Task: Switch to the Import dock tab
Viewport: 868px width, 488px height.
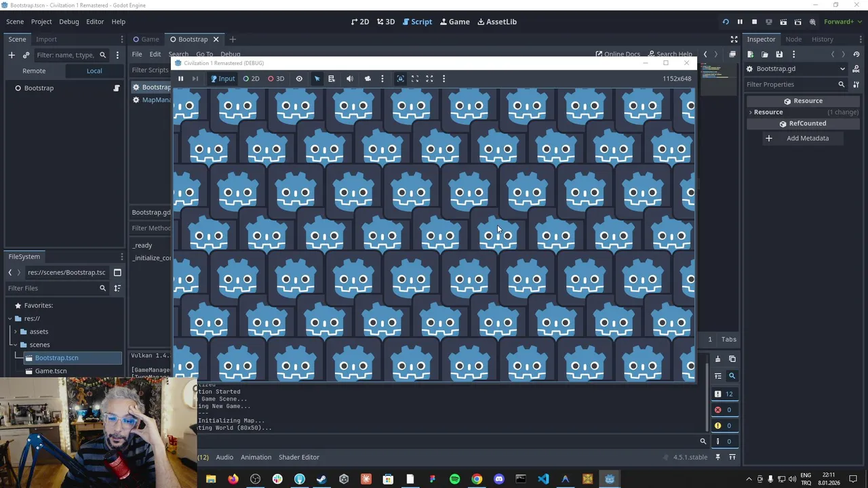Action: (x=46, y=39)
